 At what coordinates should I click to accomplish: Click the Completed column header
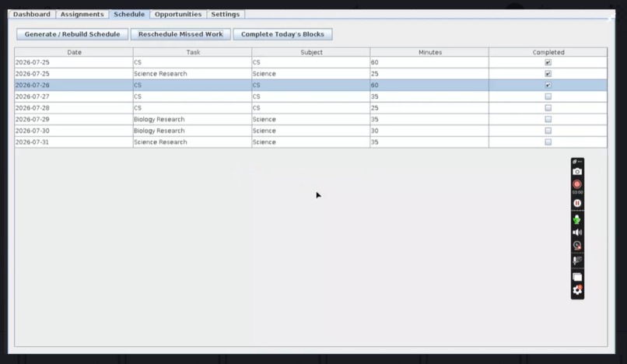pyautogui.click(x=548, y=52)
